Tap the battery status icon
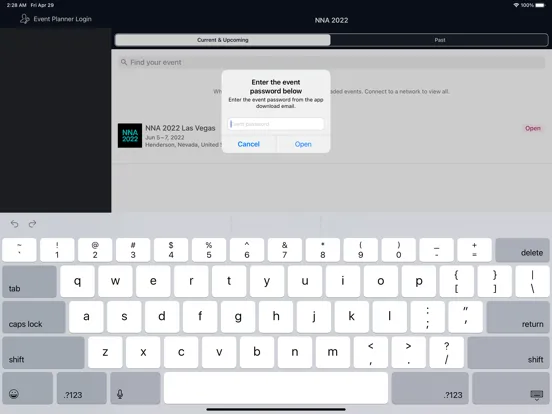 pyautogui.click(x=540, y=5)
